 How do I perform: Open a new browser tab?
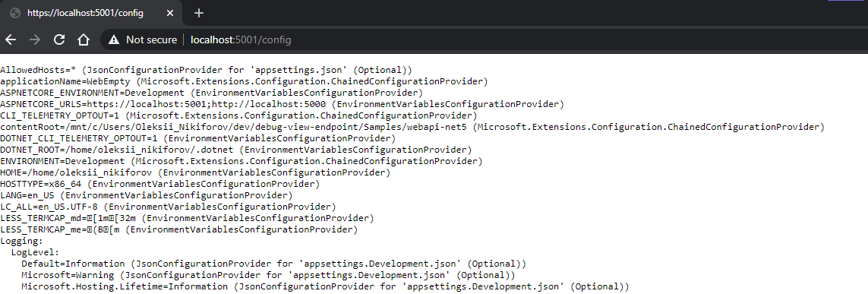pos(199,13)
